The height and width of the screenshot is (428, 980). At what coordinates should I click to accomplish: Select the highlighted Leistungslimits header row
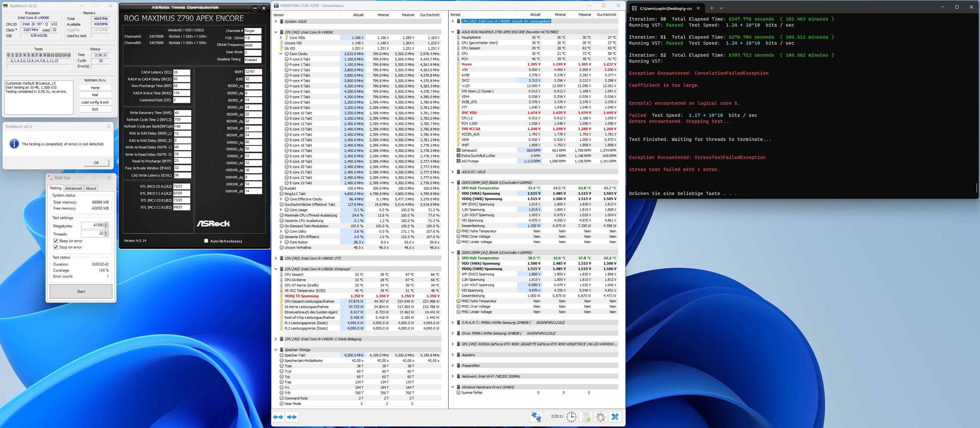[506, 21]
